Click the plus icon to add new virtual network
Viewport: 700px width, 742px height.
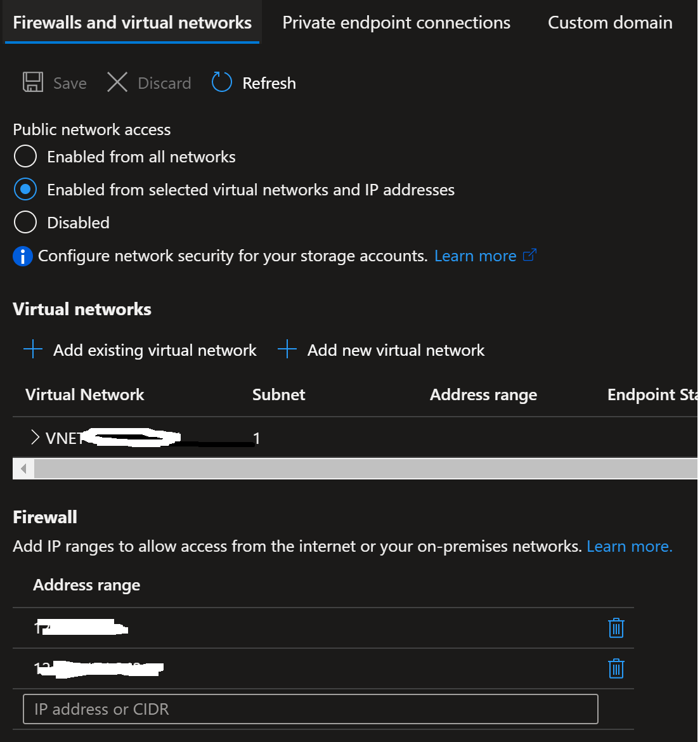287,349
